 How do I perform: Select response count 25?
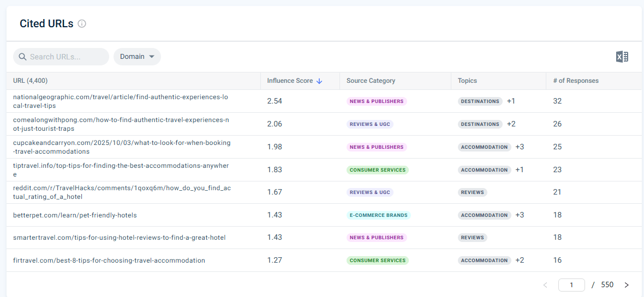[557, 147]
